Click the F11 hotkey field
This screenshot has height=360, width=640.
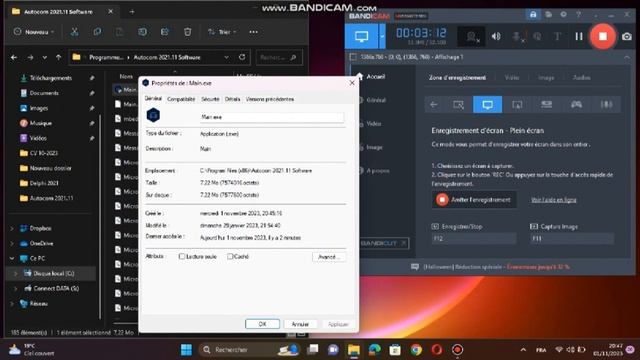572,239
